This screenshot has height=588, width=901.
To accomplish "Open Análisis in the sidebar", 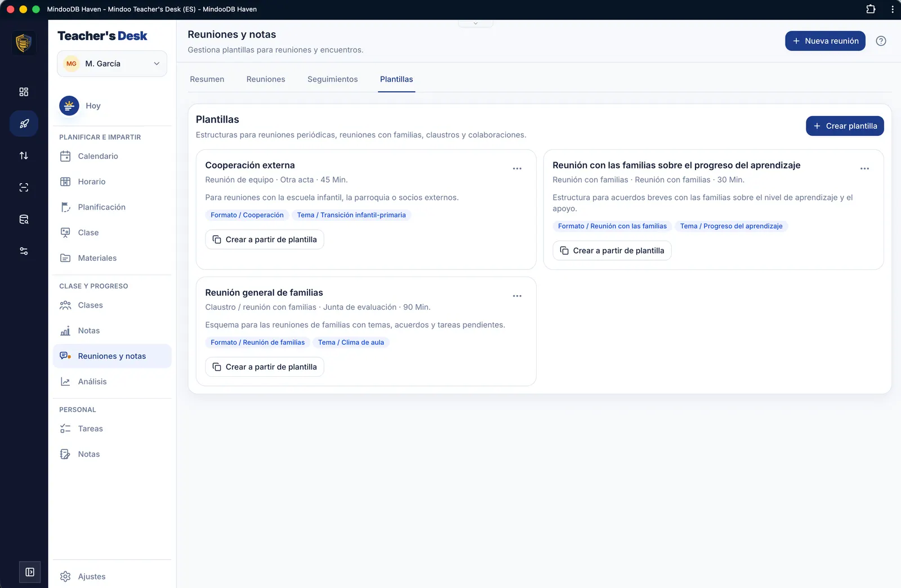I will 112,381.
